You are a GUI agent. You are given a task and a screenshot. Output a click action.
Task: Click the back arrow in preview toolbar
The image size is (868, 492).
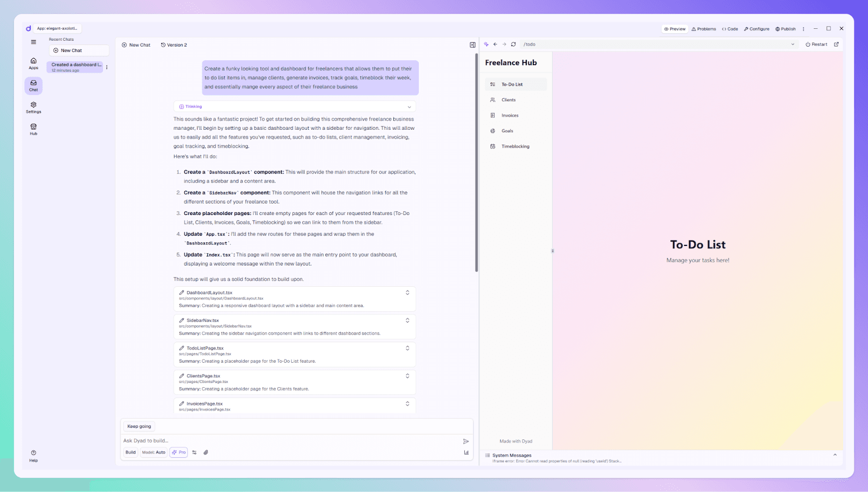[495, 44]
